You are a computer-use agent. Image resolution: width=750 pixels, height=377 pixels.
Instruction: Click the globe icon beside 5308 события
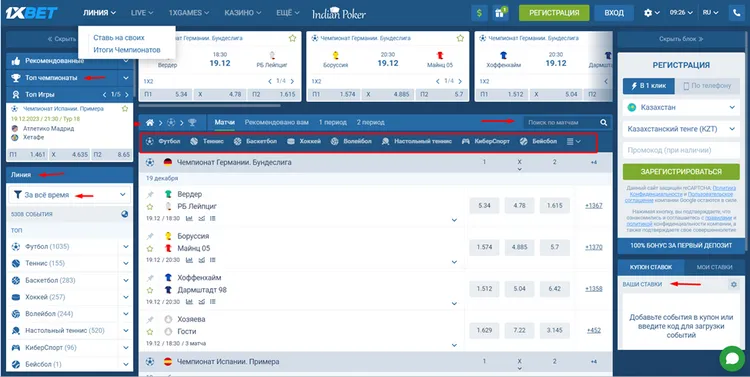pyautogui.click(x=125, y=214)
